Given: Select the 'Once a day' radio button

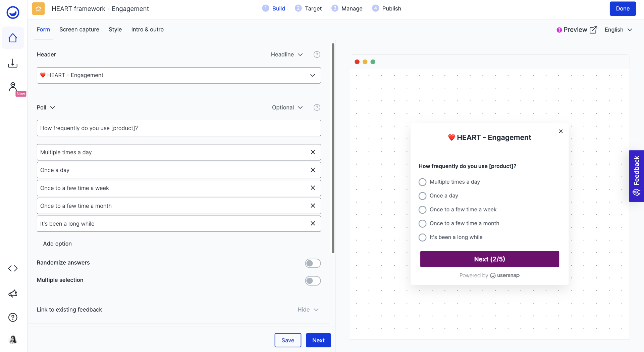Looking at the screenshot, I should coord(422,195).
